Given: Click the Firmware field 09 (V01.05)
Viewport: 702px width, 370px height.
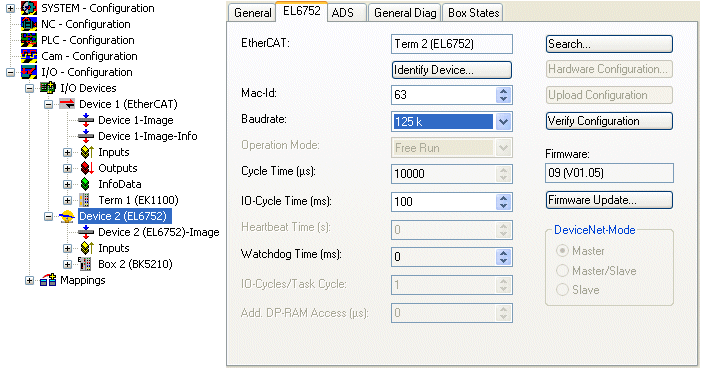Looking at the screenshot, I should [609, 173].
